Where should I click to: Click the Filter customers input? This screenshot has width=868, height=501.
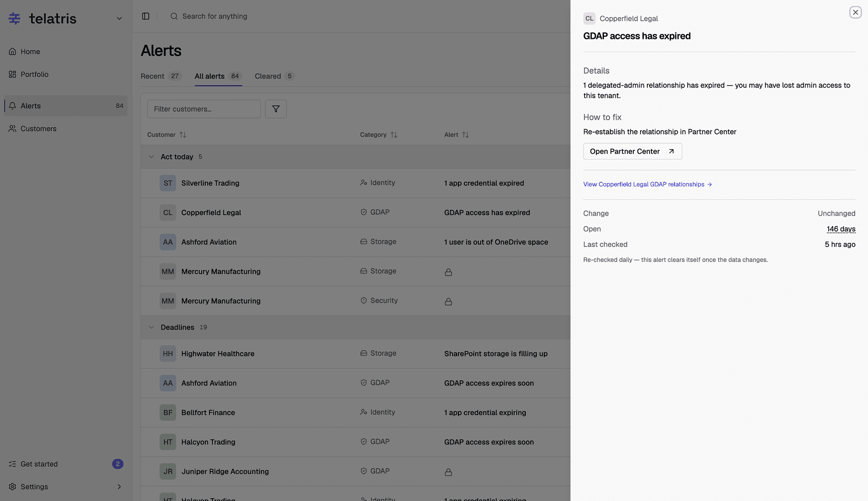[x=204, y=109]
